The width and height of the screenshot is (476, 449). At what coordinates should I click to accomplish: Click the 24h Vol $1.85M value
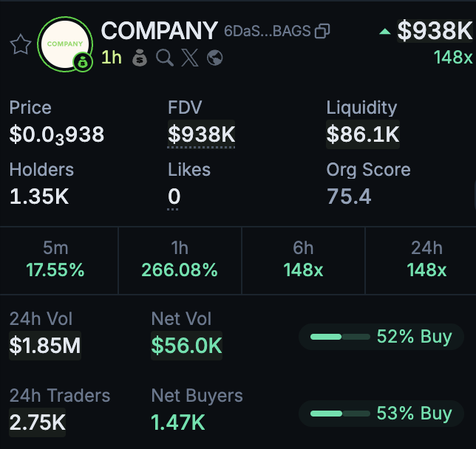pos(45,346)
